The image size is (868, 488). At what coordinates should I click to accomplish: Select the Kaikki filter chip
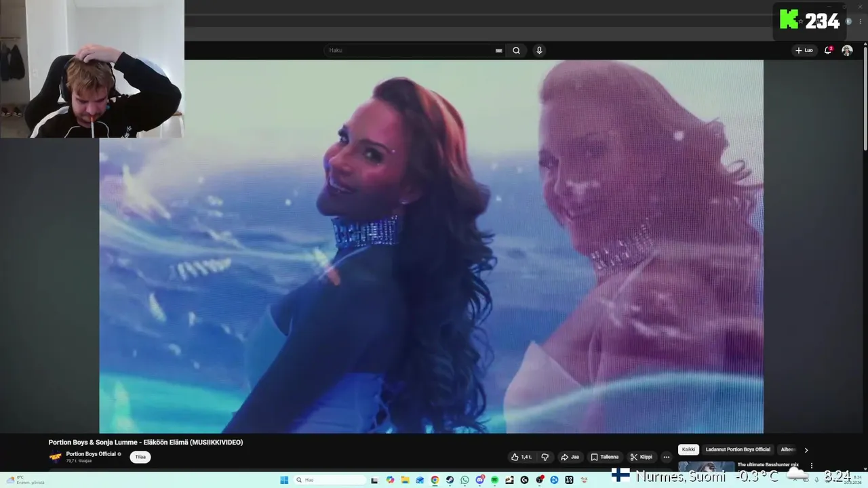click(688, 449)
